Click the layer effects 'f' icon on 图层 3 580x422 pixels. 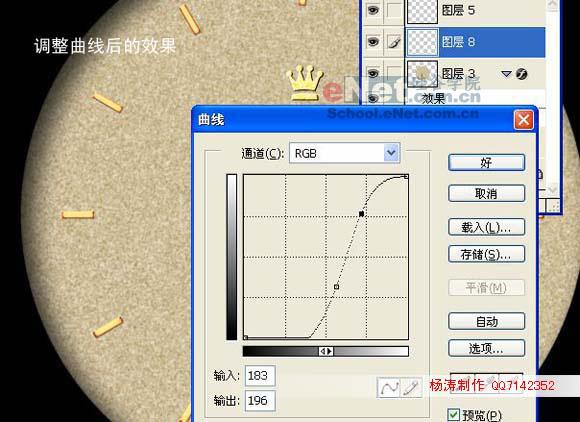click(x=522, y=74)
